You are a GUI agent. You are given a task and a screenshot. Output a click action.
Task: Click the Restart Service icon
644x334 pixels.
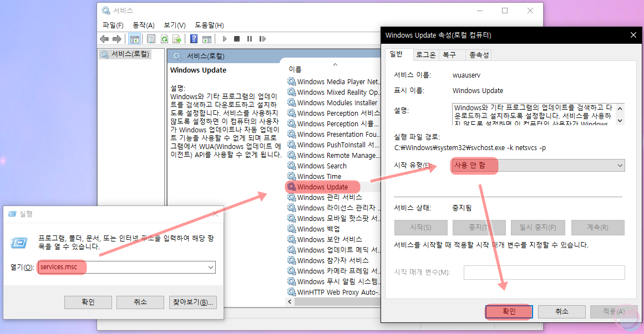tap(262, 39)
